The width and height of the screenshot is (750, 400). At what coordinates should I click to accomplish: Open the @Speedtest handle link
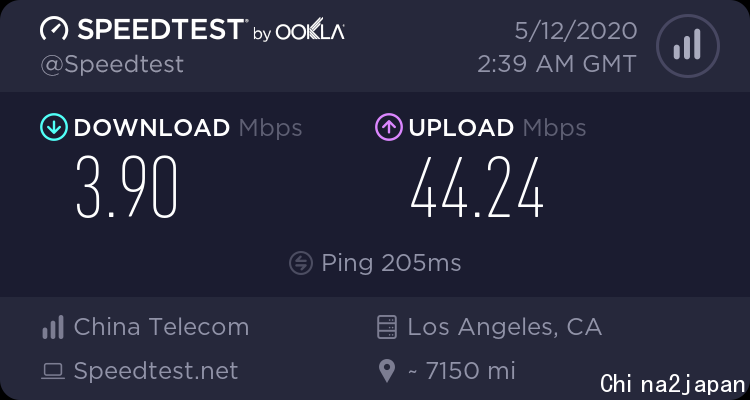(x=112, y=65)
